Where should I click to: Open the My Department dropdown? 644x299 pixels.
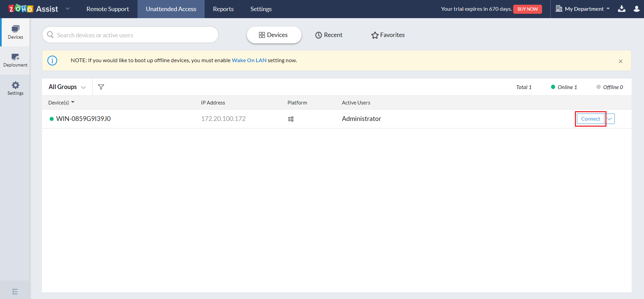[583, 9]
